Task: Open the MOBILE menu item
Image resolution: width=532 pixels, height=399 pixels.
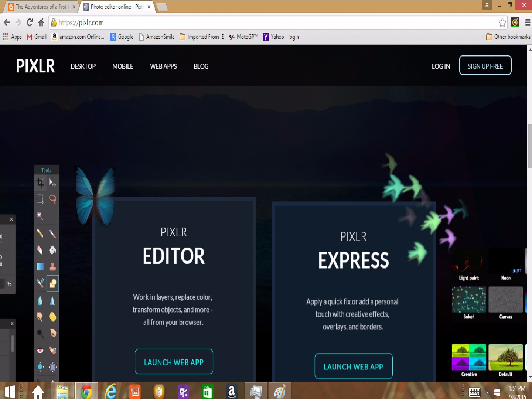Action: (123, 66)
